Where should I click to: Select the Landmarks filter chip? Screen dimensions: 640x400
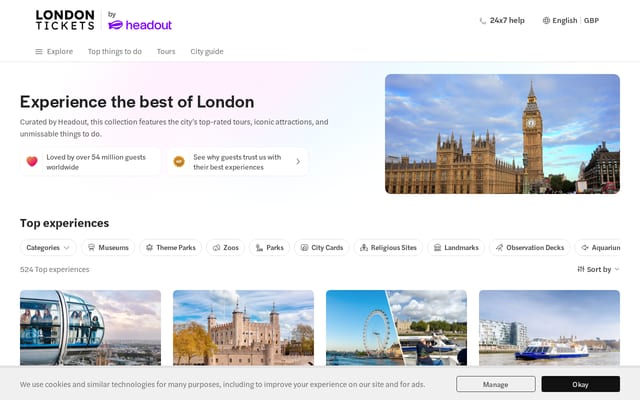tap(456, 247)
